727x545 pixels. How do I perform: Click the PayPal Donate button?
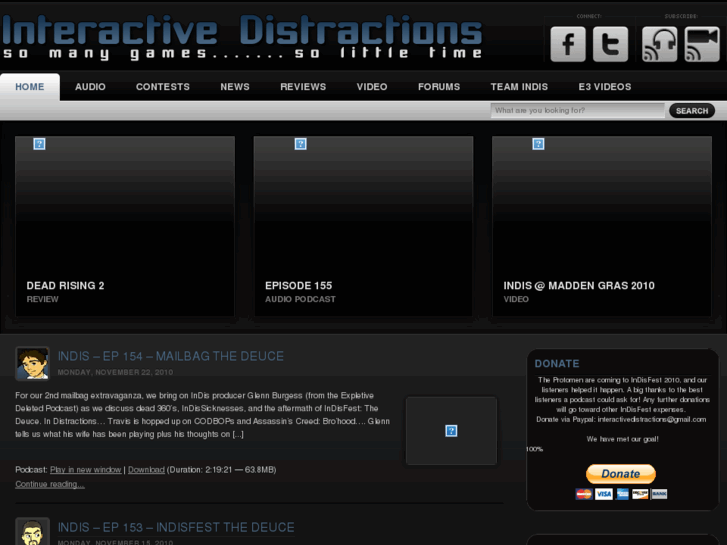click(621, 474)
